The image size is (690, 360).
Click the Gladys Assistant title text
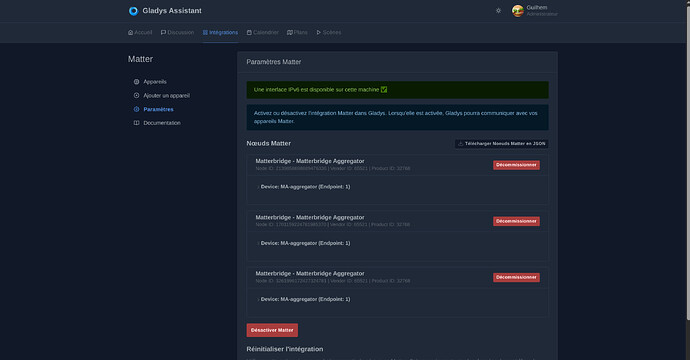(x=172, y=11)
